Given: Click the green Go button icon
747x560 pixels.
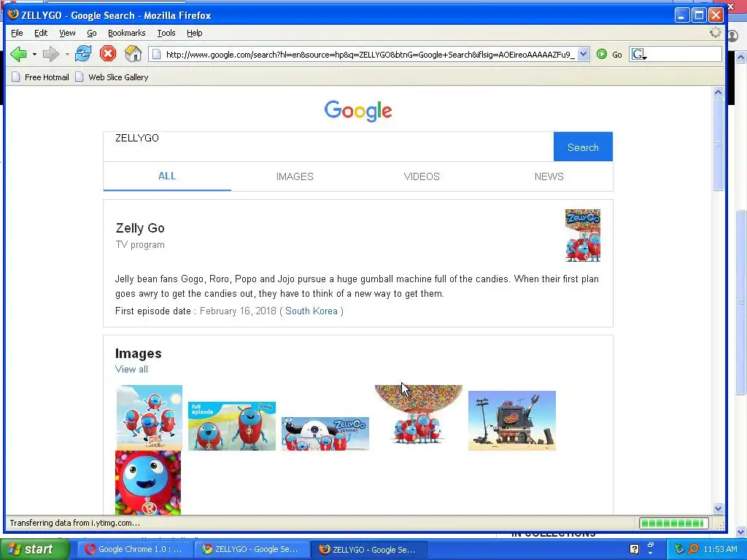Looking at the screenshot, I should point(602,54).
